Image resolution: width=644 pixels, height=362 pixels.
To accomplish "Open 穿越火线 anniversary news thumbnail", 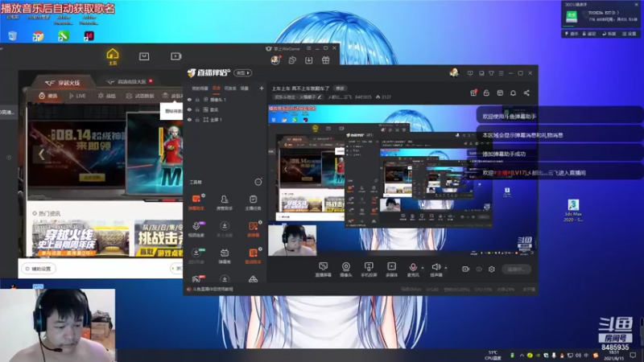I will (x=80, y=239).
